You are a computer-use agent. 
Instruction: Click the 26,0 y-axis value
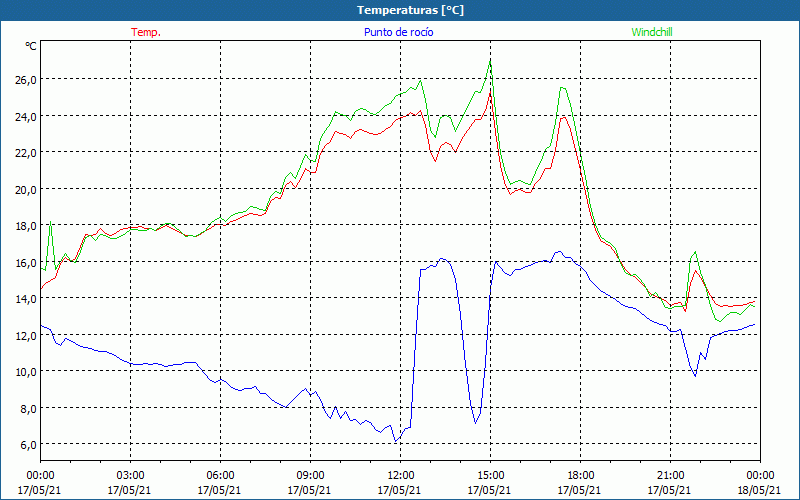click(26, 80)
